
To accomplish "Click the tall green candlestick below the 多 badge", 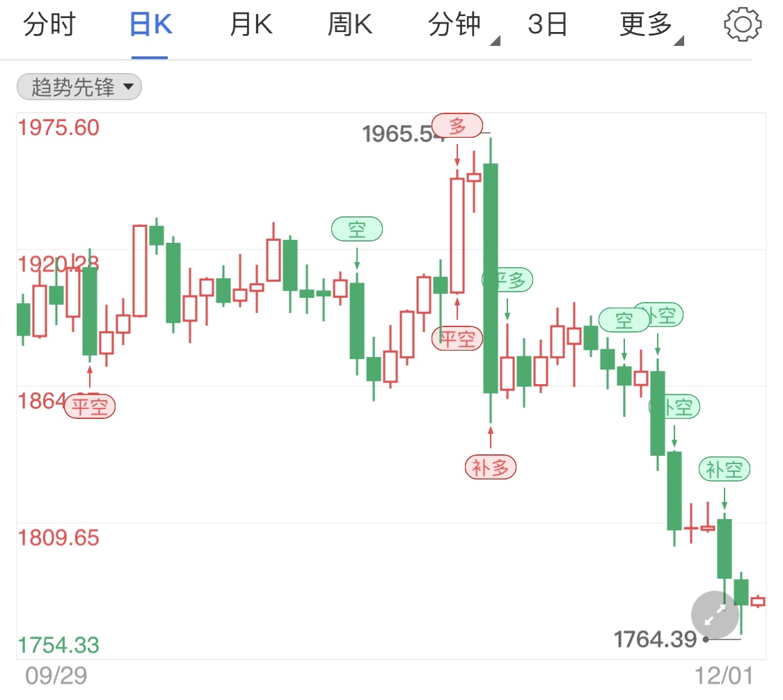I will click(x=491, y=278).
